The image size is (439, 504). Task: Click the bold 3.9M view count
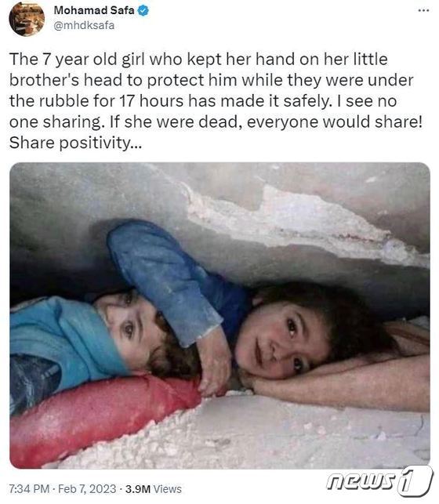click(138, 489)
